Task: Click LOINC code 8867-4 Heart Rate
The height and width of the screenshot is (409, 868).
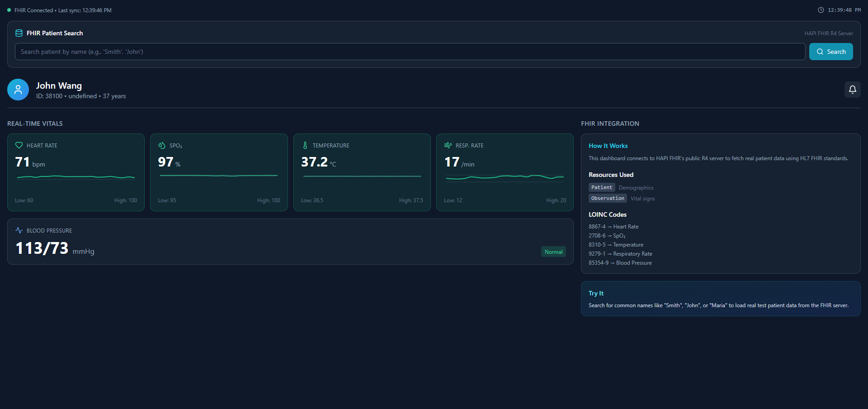Action: coord(613,227)
